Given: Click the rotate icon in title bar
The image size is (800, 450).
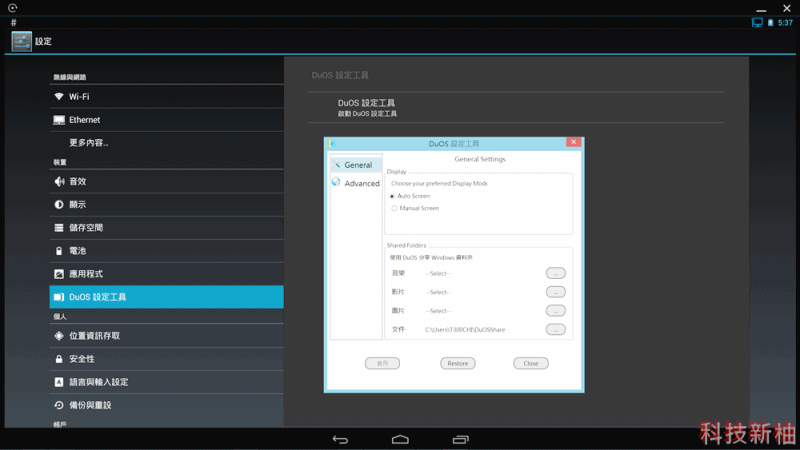Looking at the screenshot, I should 12,8.
